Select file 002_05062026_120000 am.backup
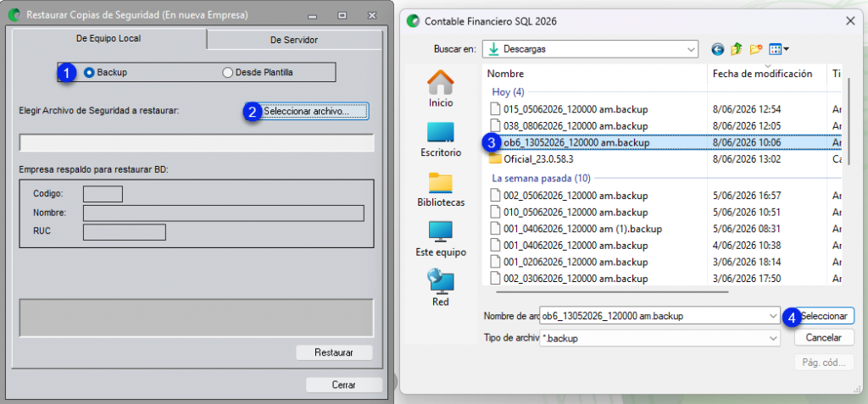This screenshot has width=868, height=404. click(x=568, y=196)
